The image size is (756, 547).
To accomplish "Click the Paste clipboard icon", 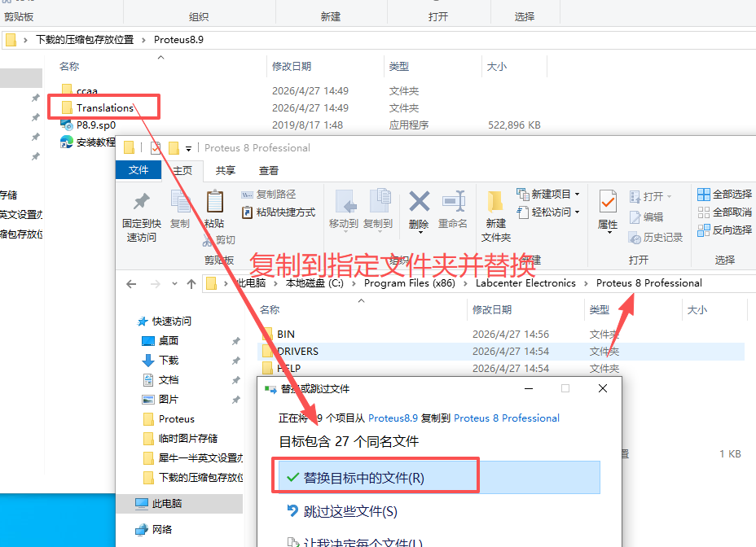I will [x=214, y=201].
